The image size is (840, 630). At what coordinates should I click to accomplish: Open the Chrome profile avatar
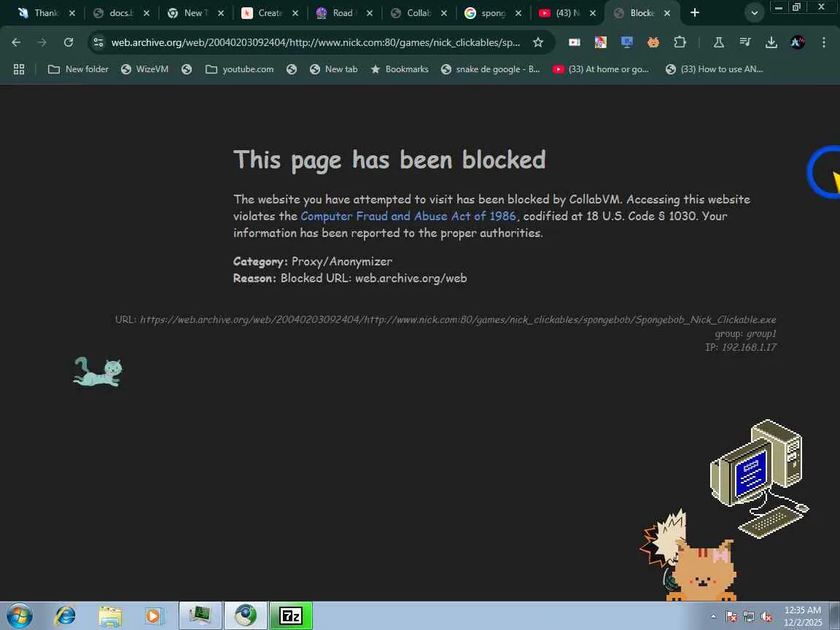798,42
